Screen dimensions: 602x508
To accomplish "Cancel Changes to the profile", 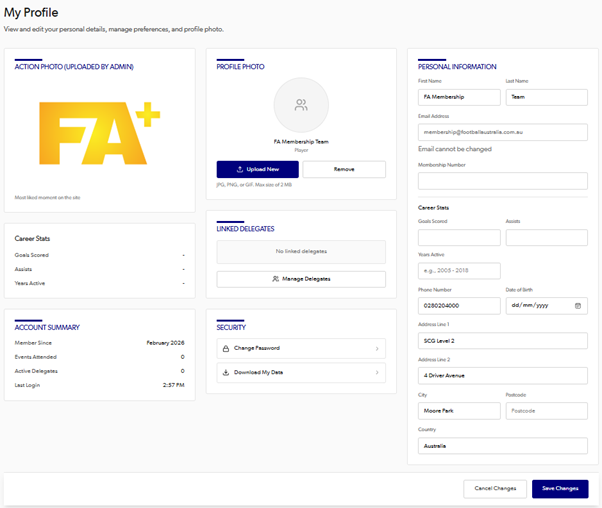I will click(495, 488).
